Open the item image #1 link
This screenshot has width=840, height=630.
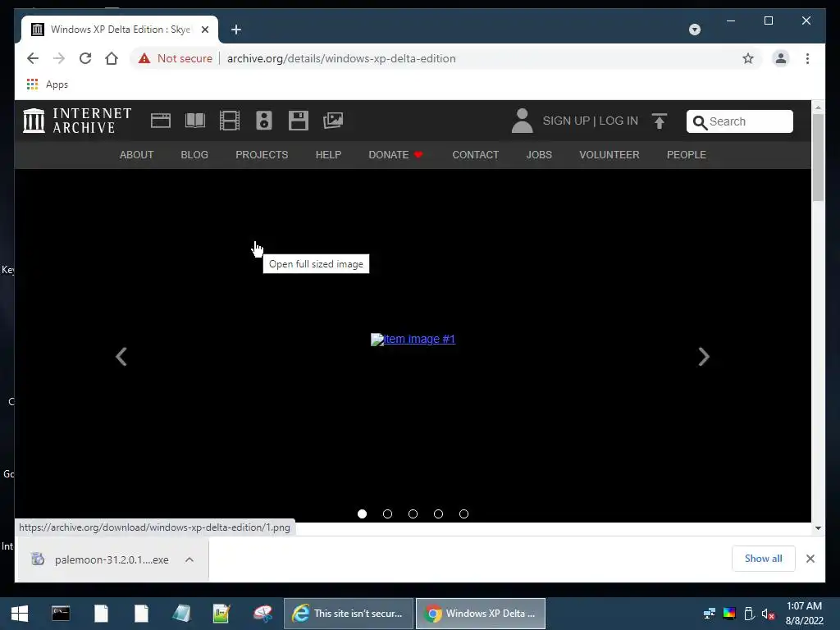[413, 339]
